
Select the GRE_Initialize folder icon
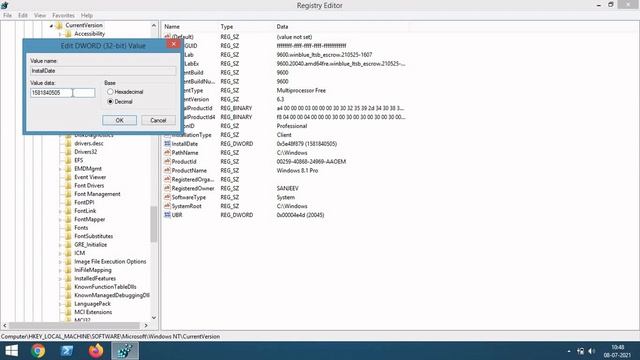(68, 245)
